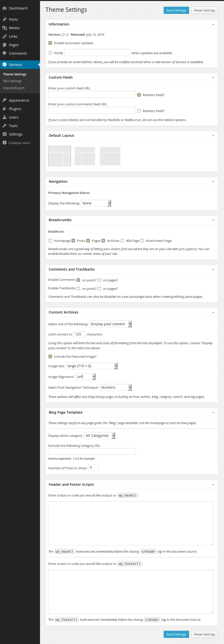
Task: Click the Media library icon
Action: (x=5, y=28)
